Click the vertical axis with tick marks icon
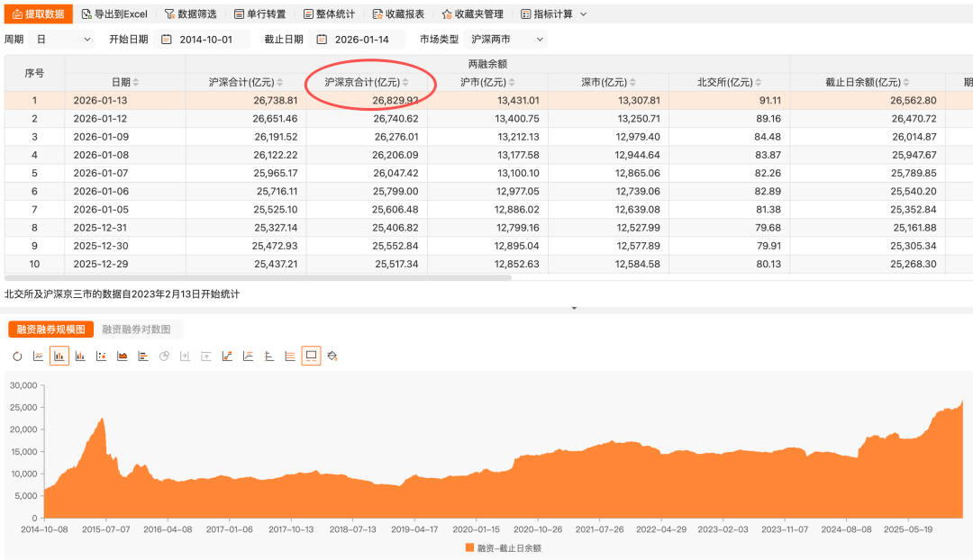Screen dimensions: 973x560 coord(269,356)
